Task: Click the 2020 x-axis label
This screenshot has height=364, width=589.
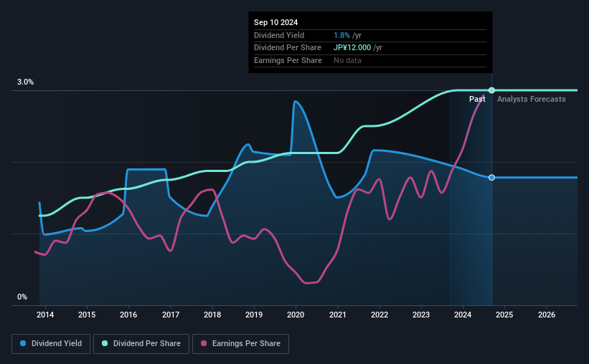Action: coord(296,315)
